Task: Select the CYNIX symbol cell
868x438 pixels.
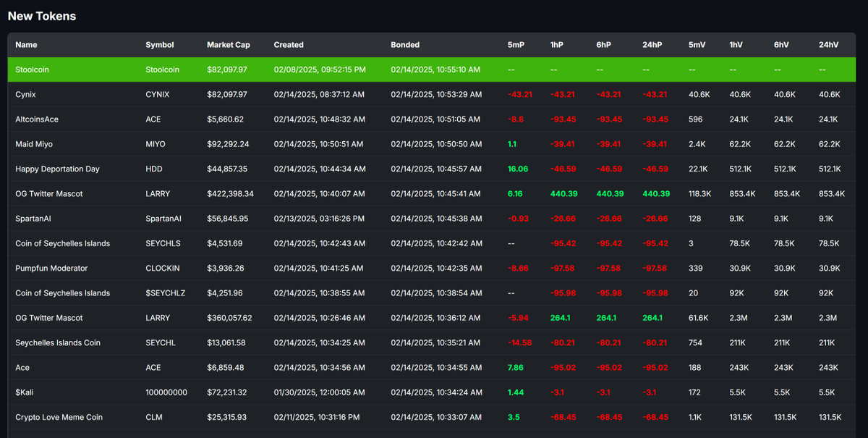Action: pos(157,94)
